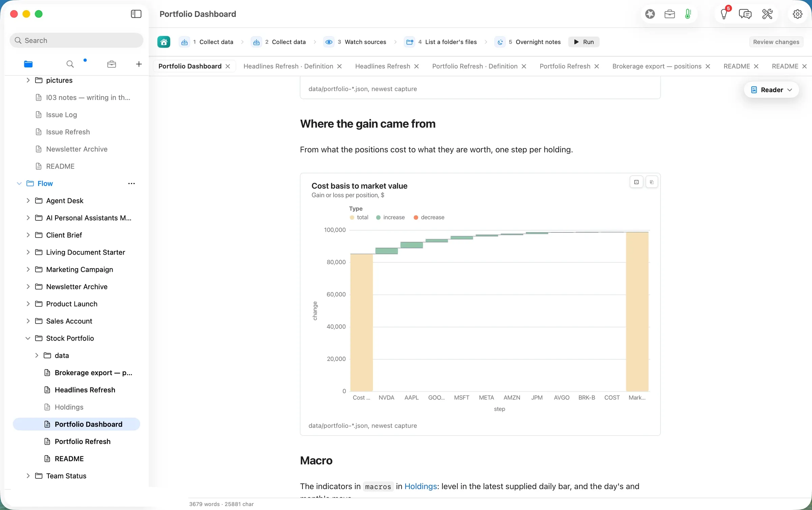This screenshot has width=812, height=510.
Task: Open the chat bubbles icon
Action: [x=745, y=14]
